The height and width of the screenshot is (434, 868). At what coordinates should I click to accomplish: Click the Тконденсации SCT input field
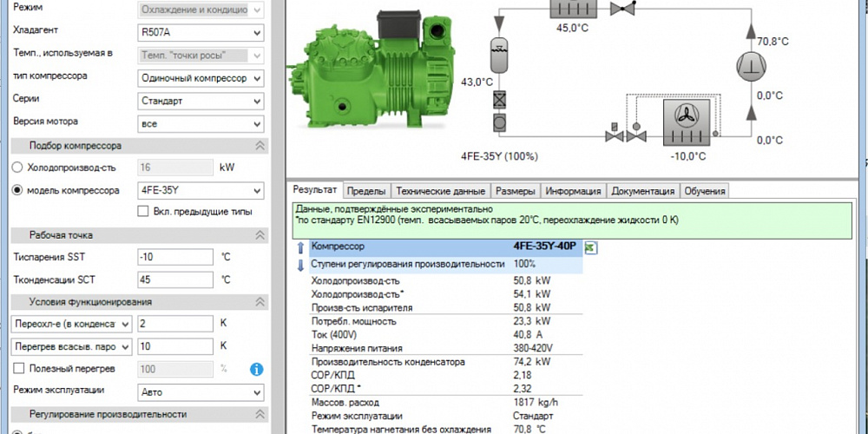pyautogui.click(x=175, y=279)
